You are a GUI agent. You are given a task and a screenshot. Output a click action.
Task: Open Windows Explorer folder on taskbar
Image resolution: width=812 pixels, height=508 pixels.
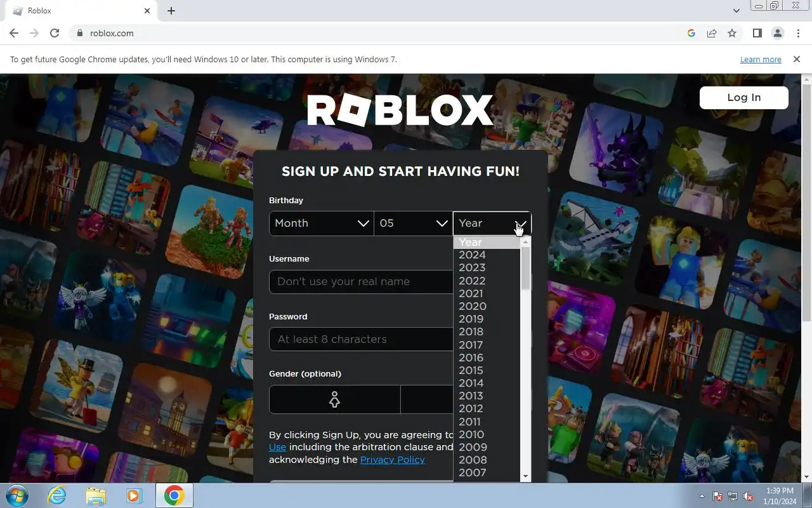click(x=96, y=495)
